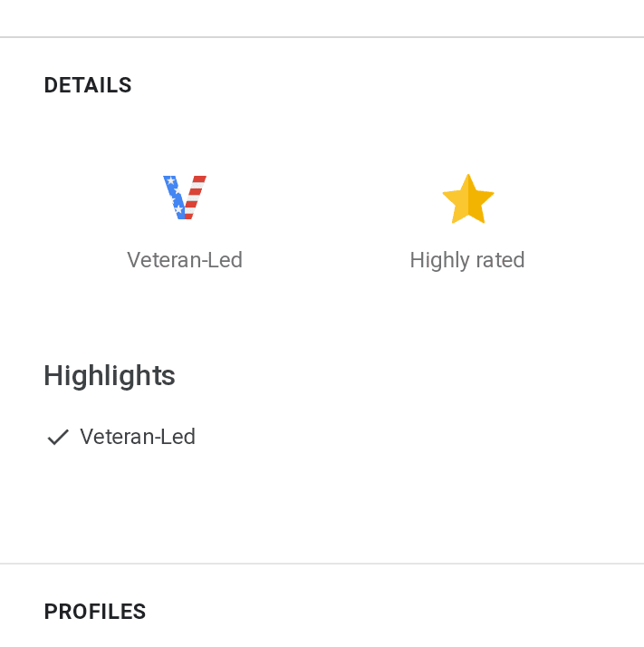The image size is (644, 647).
Task: Click the word Veteran under the flag icon
Action: coord(165,260)
